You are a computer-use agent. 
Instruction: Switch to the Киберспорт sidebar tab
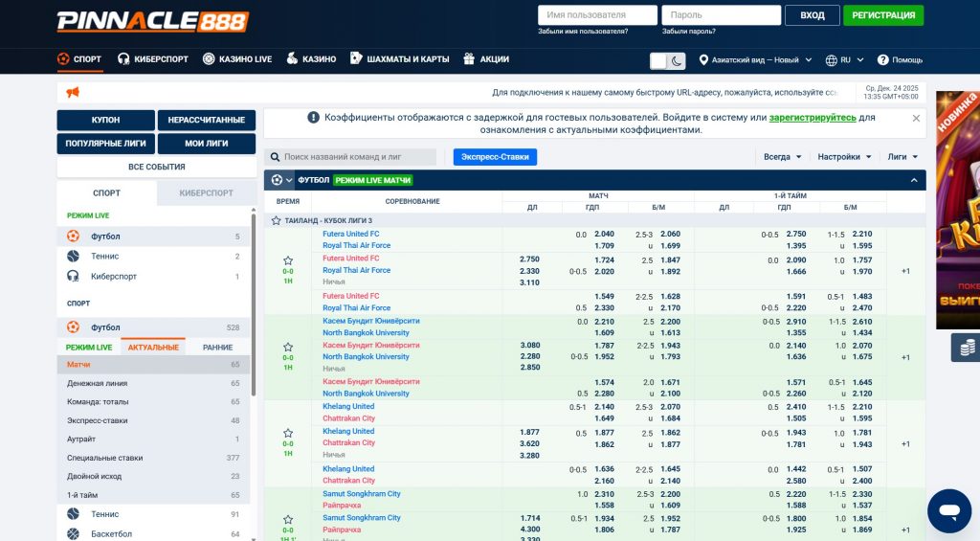(206, 192)
